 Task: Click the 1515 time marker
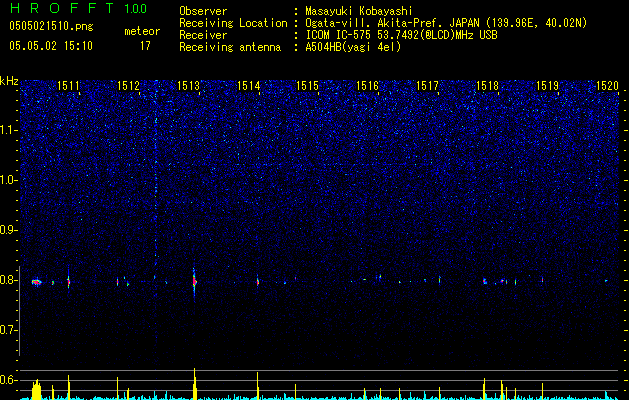coord(308,86)
